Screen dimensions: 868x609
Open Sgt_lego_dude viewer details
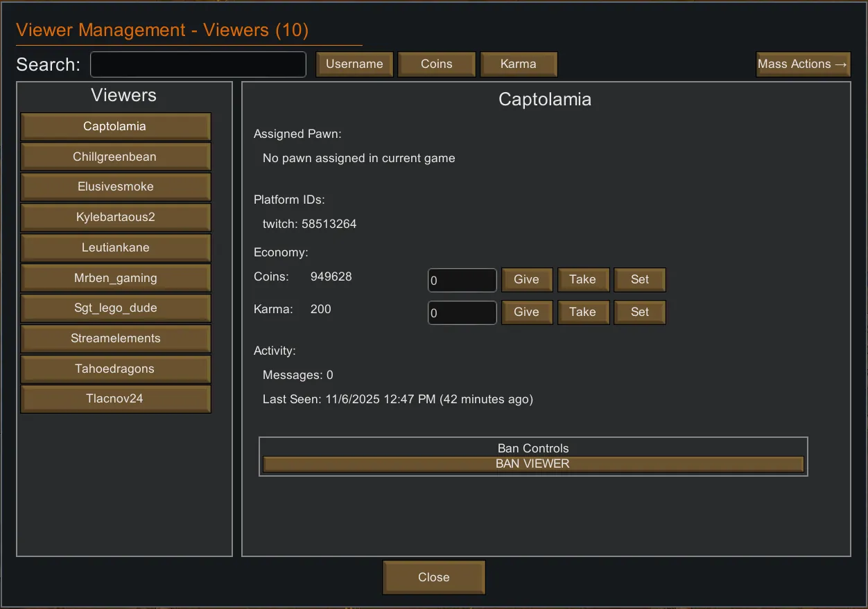coord(115,308)
